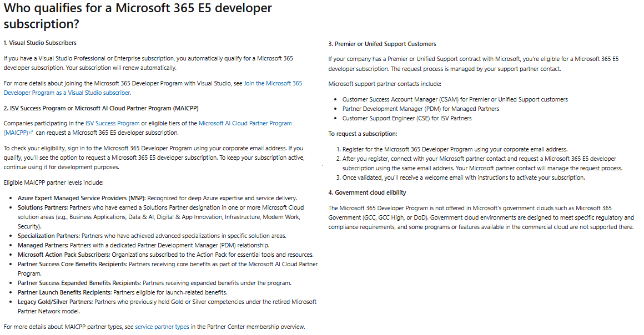Viewport: 644px width, 335px height.
Task: Click heading 1. Visual Studio Subscribers
Action: (40, 43)
